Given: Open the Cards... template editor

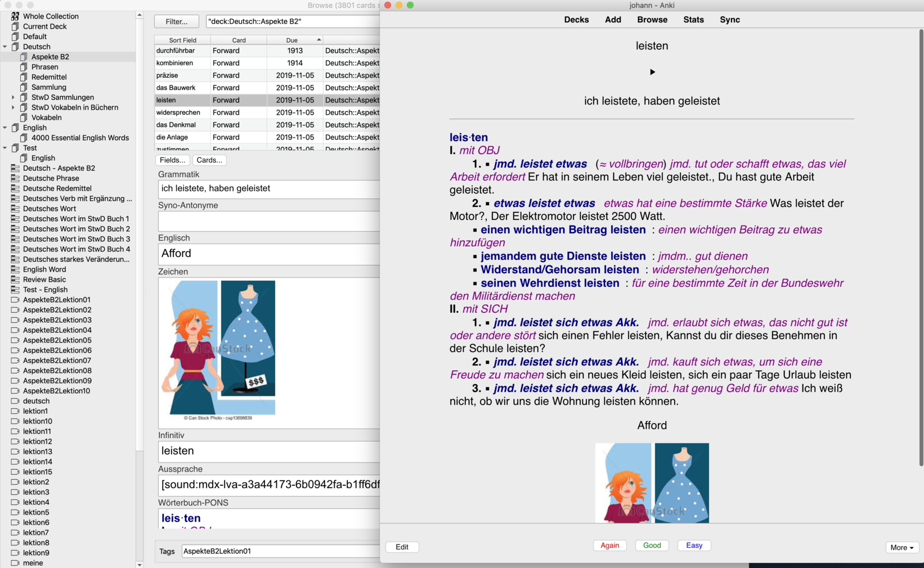Looking at the screenshot, I should click(209, 160).
